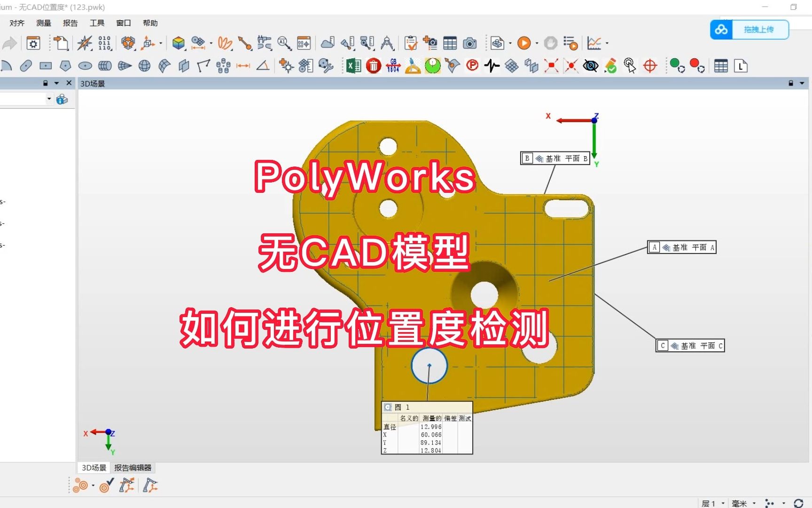
Task: Open the 帮助 menu
Action: tap(150, 23)
